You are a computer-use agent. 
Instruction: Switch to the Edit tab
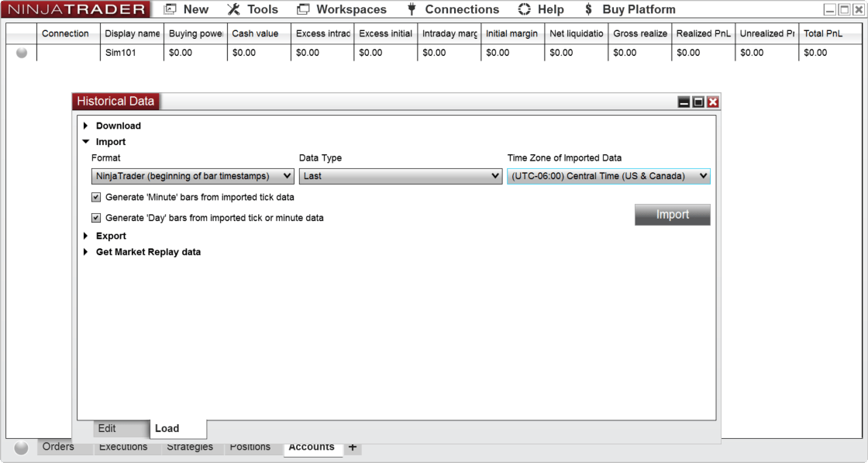(106, 428)
